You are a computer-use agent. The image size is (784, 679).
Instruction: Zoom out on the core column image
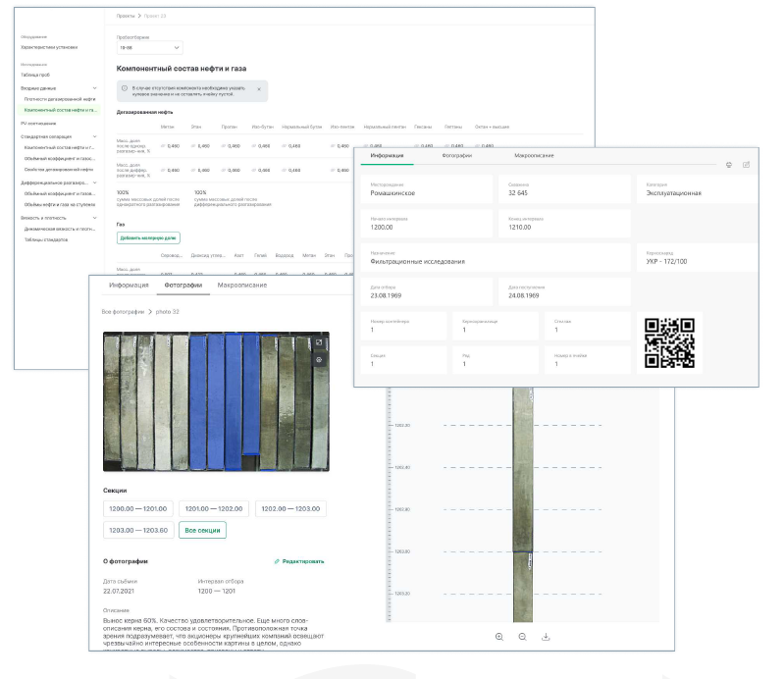[x=522, y=637]
